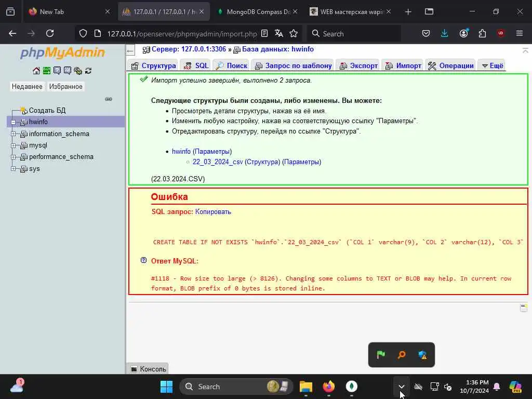Click the phpMyAdmin logo
532x399 pixels.
tap(63, 52)
